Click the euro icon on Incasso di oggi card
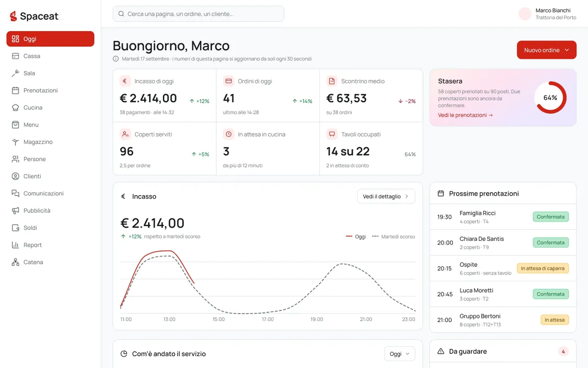This screenshot has height=368, width=588. click(125, 81)
